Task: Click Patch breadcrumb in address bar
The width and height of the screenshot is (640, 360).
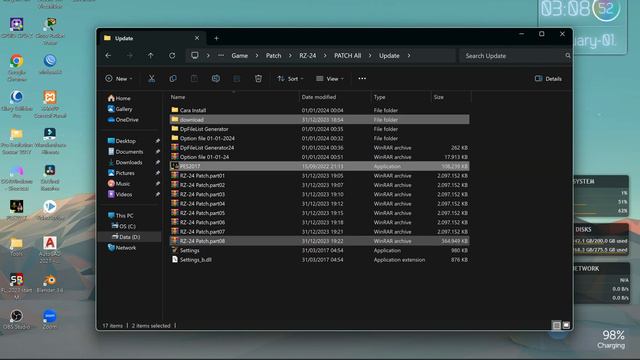Action: pos(273,56)
